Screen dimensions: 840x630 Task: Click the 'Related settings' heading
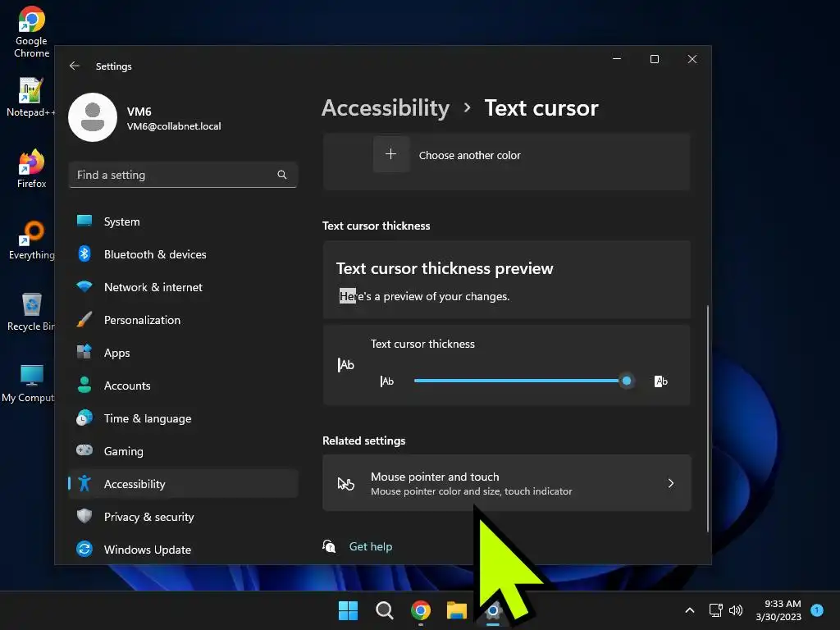click(363, 441)
